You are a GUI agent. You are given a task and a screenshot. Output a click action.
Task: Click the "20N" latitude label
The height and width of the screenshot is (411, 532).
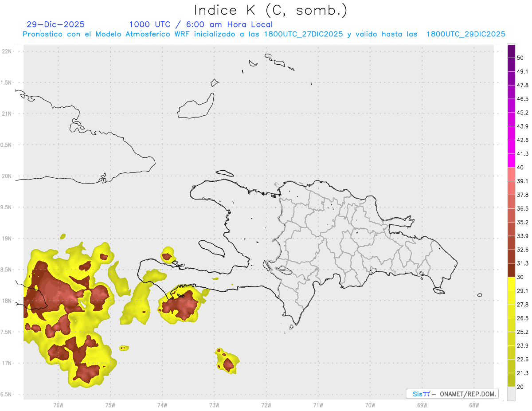coord(7,176)
